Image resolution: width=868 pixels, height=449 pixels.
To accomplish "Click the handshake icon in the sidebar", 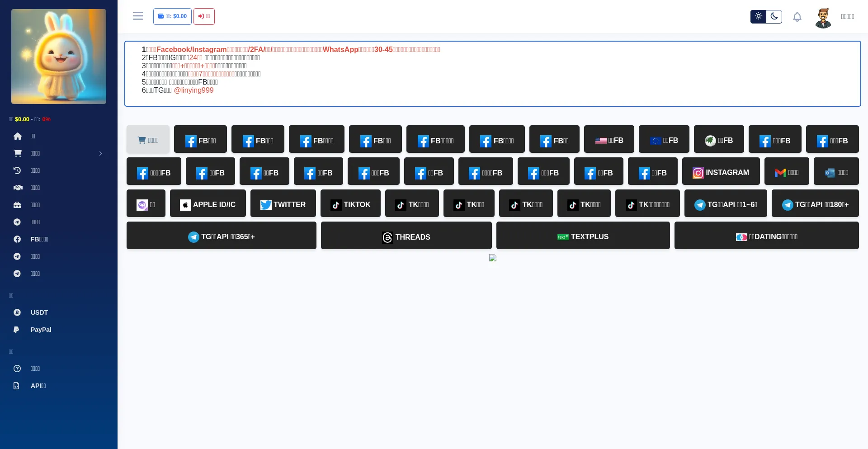I will point(18,188).
